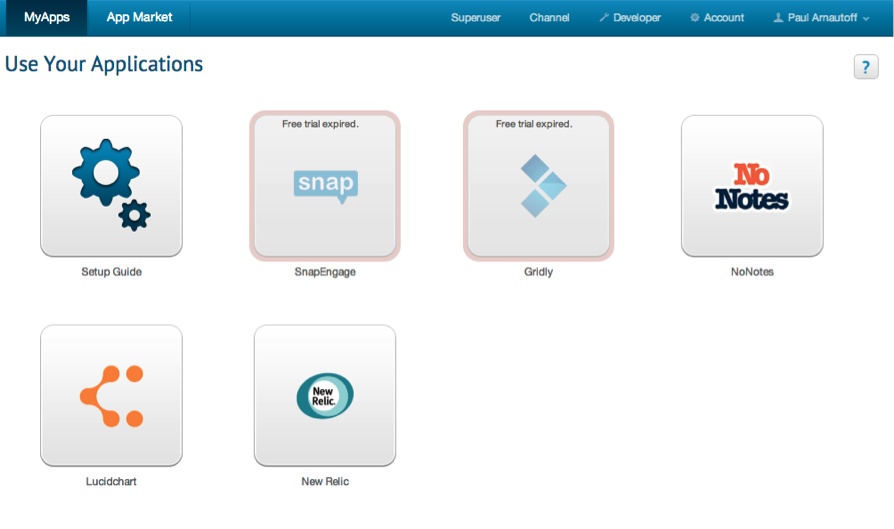Click the Use Your Applications heading
894x529 pixels.
tap(104, 64)
